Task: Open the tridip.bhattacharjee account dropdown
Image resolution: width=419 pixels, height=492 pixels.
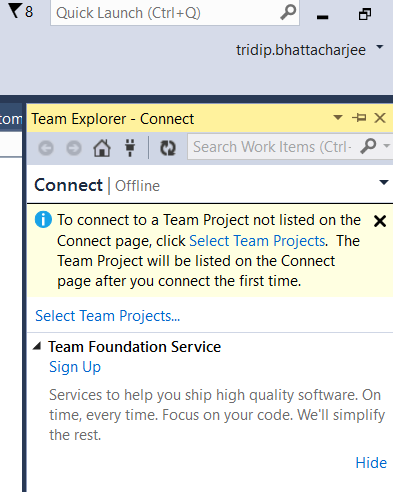Action: 379,47
